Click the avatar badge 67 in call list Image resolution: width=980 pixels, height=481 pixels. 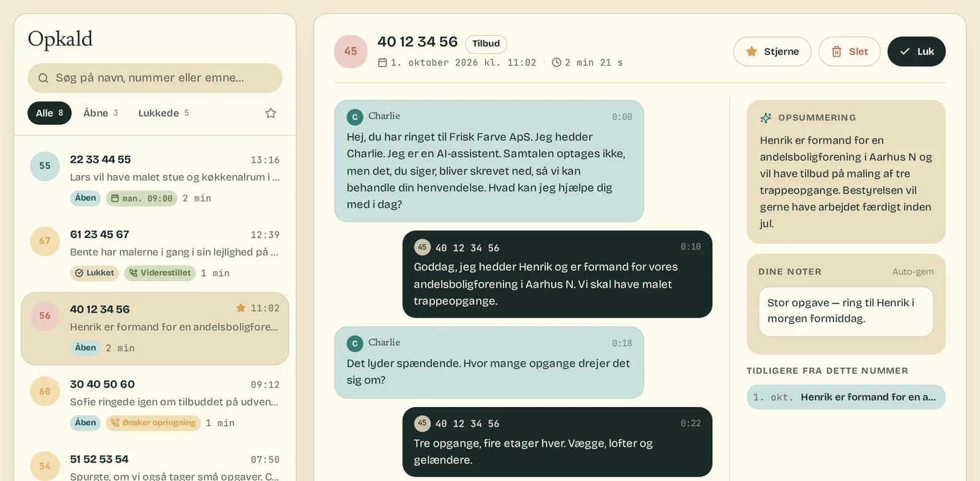click(x=45, y=241)
